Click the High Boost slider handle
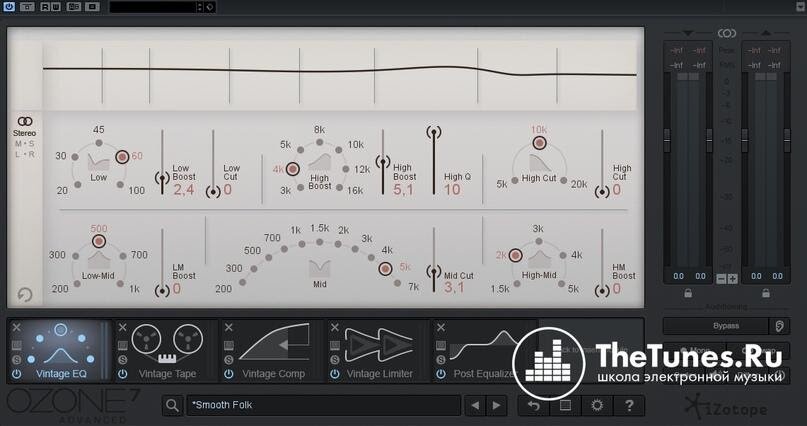The height and width of the screenshot is (426, 807). coord(382,163)
